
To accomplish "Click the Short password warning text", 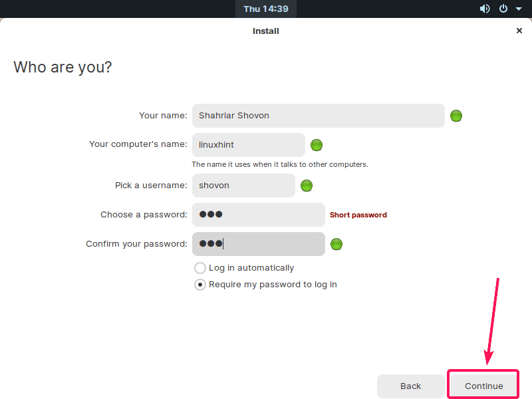I will [358, 215].
